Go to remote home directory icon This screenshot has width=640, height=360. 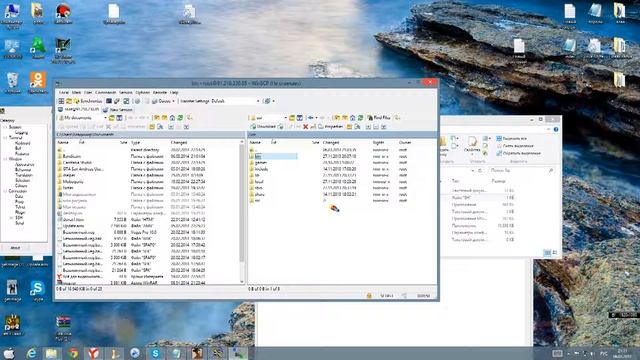pos(353,118)
